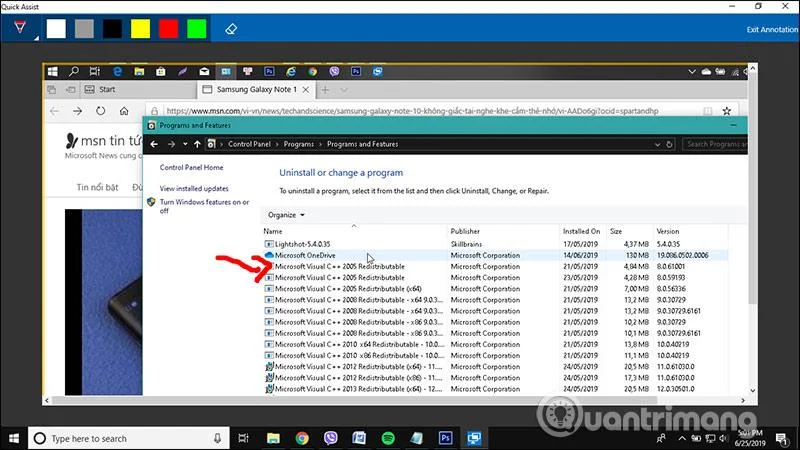Pick the gray pen color

point(84,29)
